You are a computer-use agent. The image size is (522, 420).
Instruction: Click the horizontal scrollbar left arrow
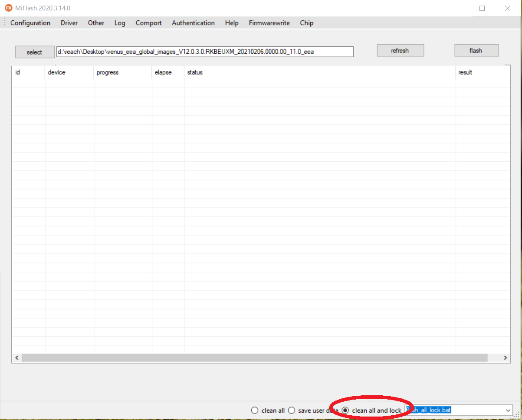tap(17, 358)
